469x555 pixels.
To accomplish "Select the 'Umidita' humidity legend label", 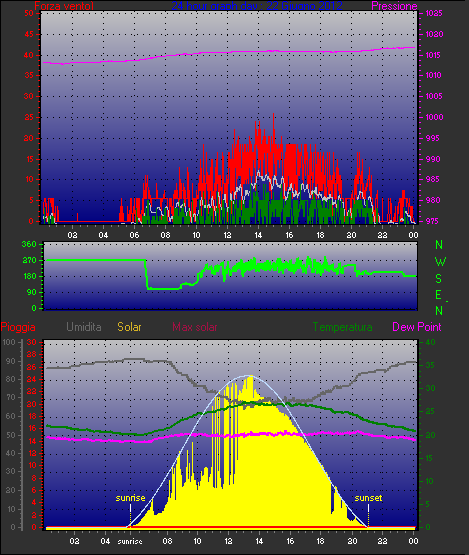I will pos(84,327).
